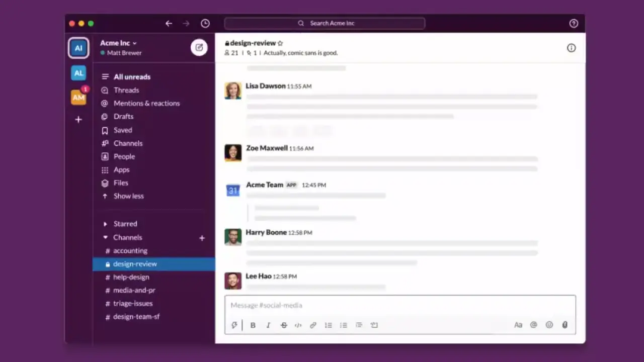The image size is (644, 362).
Task: Click the mention @ icon in composer
Action: tap(534, 325)
